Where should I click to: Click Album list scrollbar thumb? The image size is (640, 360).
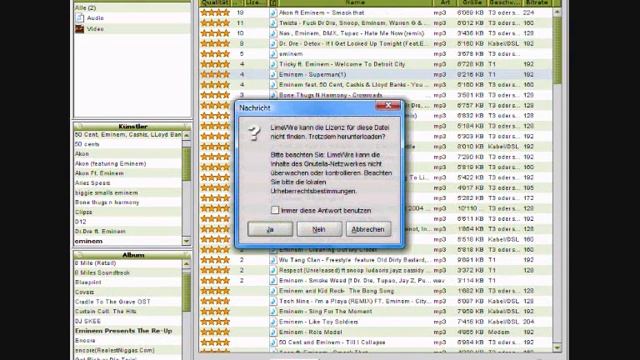click(x=186, y=291)
